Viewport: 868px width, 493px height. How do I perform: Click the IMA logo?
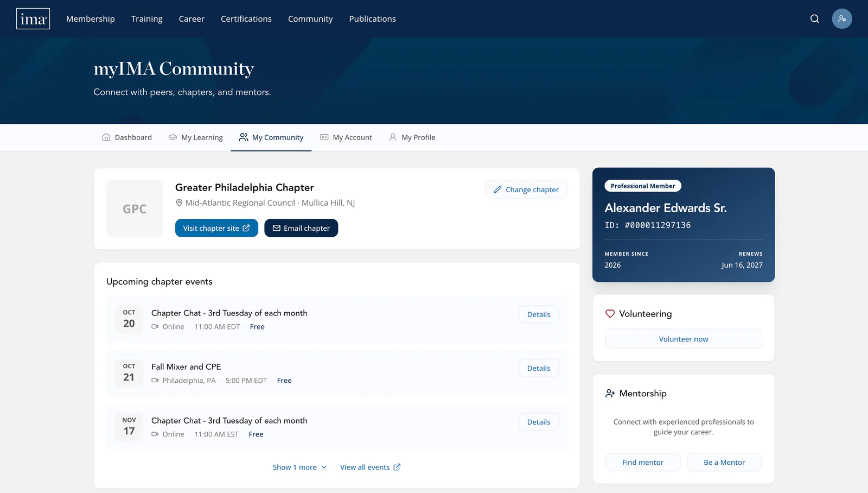point(33,19)
